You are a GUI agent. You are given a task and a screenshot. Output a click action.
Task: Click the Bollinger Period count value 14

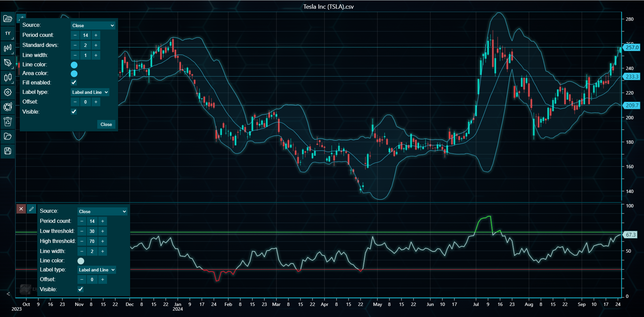pyautogui.click(x=86, y=35)
